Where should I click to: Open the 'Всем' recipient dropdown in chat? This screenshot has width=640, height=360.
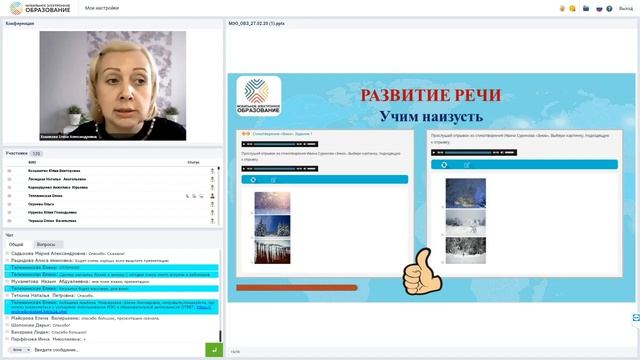pyautogui.click(x=20, y=350)
